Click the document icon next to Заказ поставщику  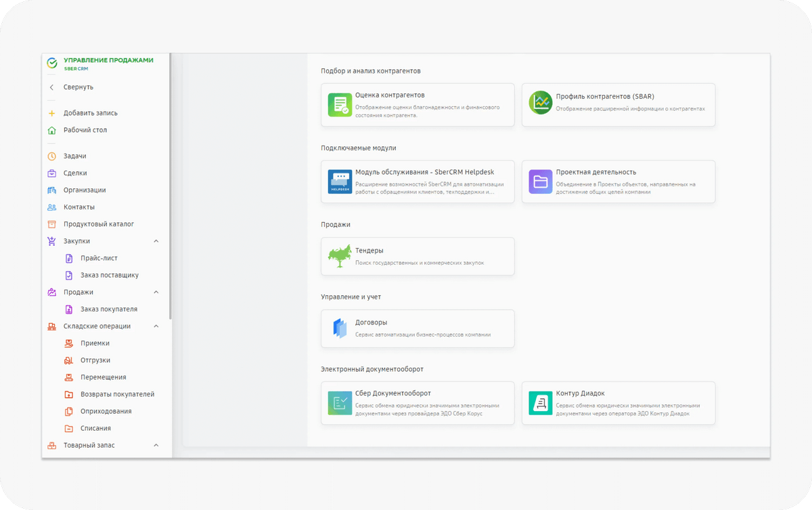(x=68, y=275)
